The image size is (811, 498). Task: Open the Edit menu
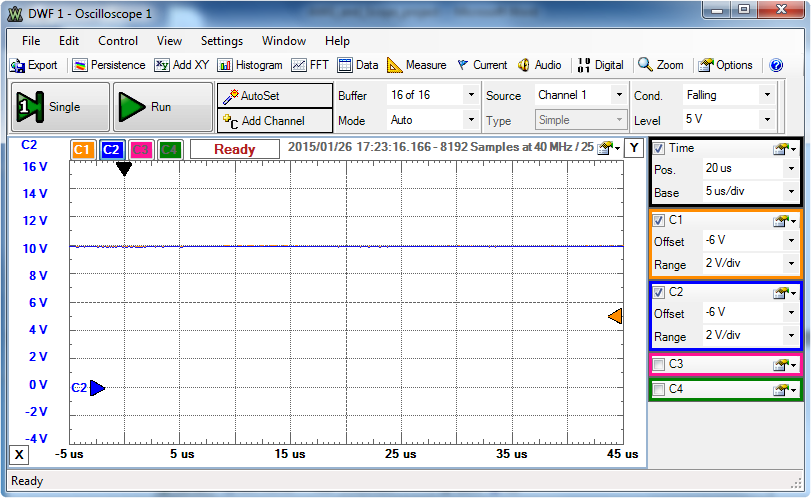[69, 41]
